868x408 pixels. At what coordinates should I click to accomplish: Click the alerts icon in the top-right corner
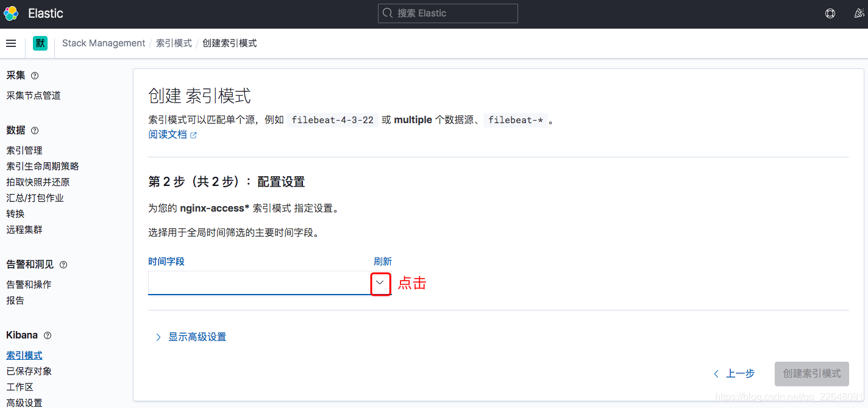(x=858, y=13)
